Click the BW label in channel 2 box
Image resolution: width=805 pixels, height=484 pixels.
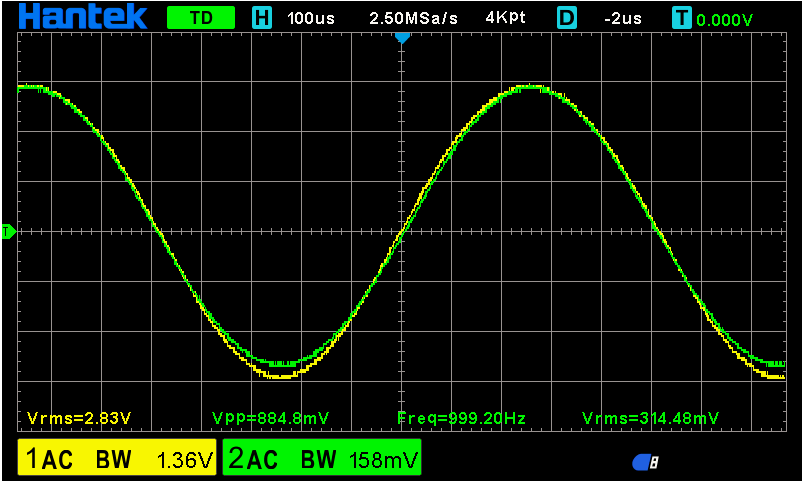click(318, 460)
